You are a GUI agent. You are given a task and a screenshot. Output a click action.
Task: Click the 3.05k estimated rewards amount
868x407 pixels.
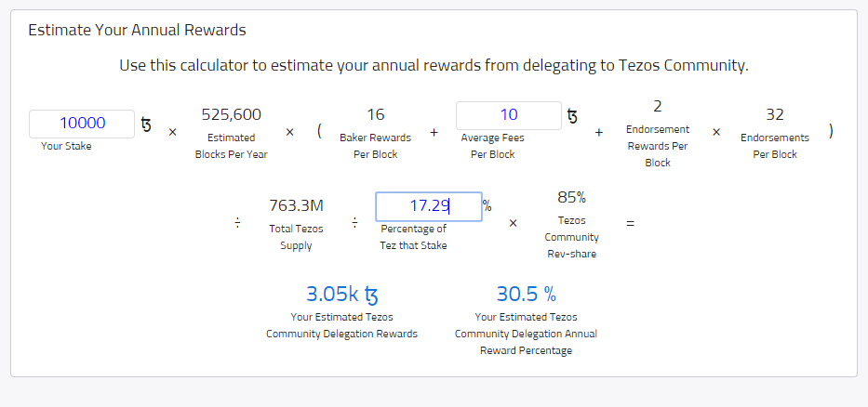332,295
